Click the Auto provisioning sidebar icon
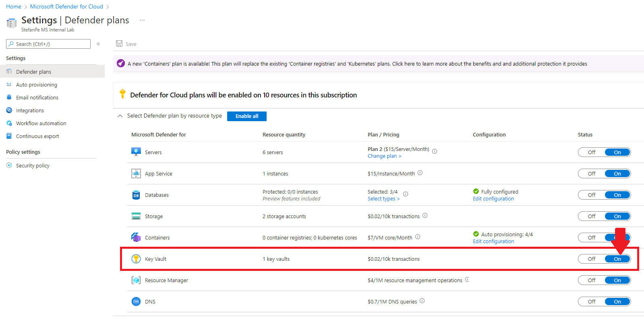The image size is (644, 322). [x=9, y=85]
